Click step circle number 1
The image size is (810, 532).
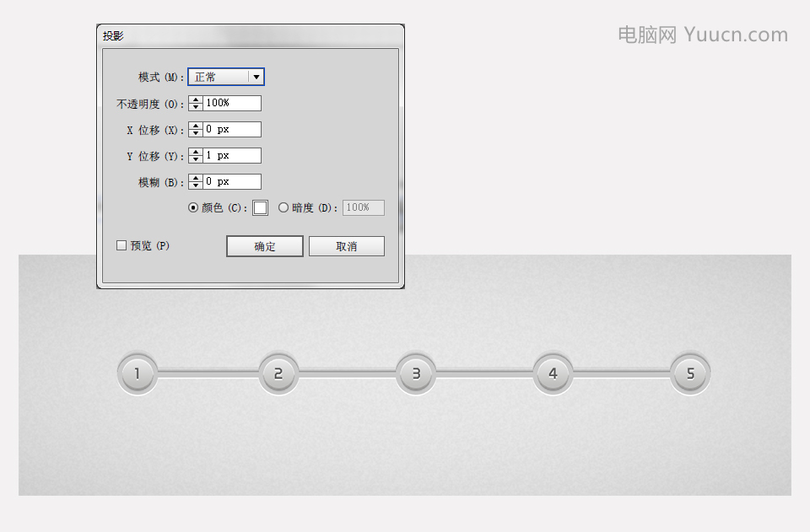(138, 373)
